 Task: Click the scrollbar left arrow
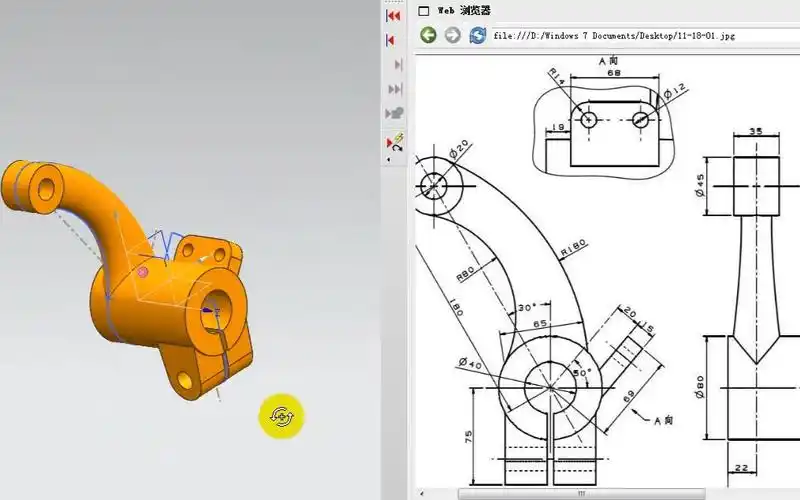point(421,493)
